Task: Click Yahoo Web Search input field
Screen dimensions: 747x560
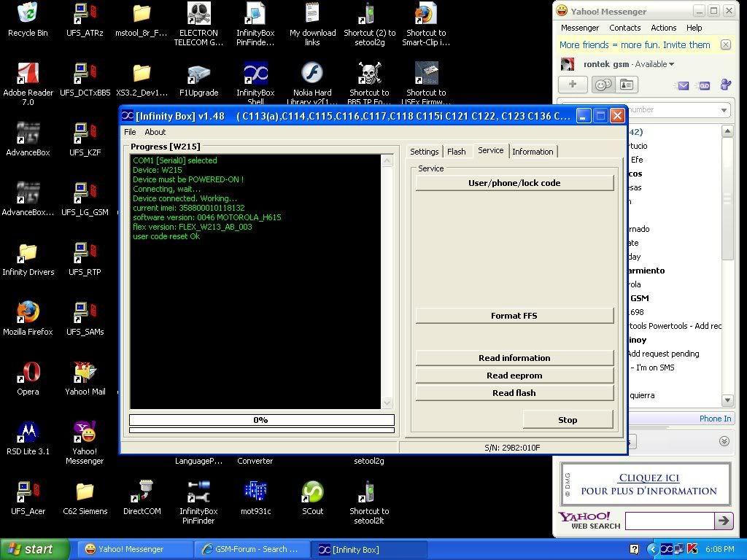Action: [x=670, y=521]
